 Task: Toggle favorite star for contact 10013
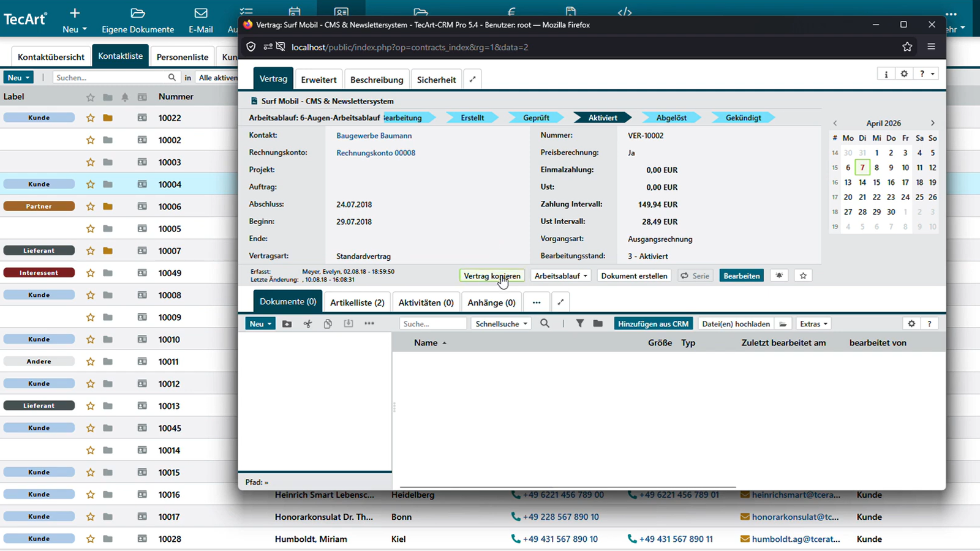coord(91,406)
